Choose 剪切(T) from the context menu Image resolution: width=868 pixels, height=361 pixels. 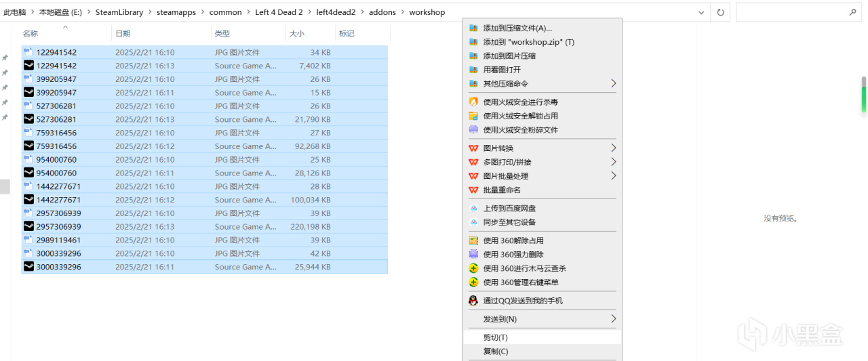[x=542, y=337]
